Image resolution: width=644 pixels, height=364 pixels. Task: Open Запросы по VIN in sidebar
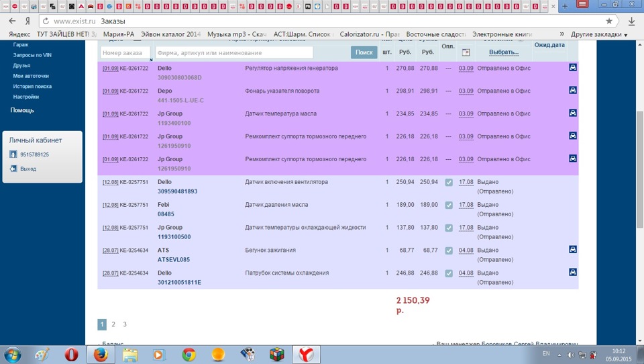[32, 54]
